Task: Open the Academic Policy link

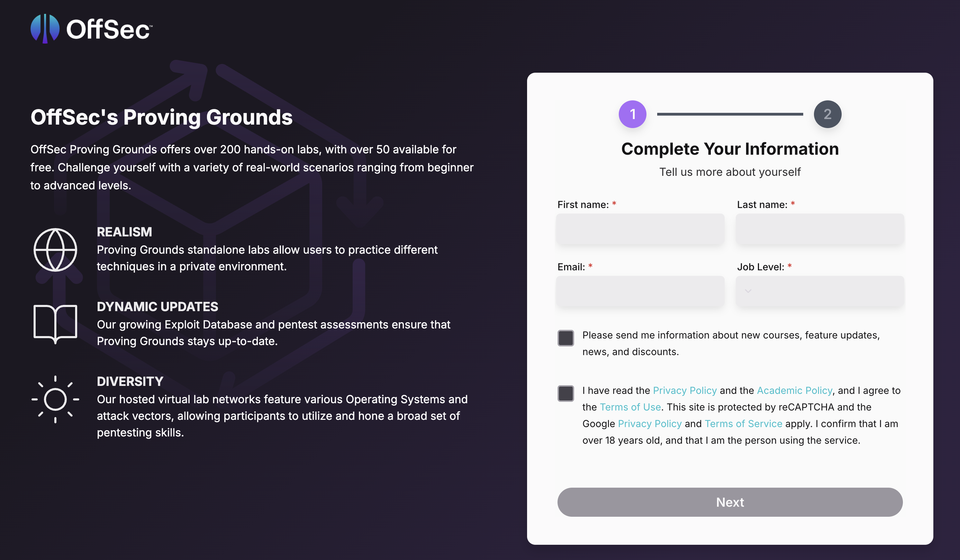Action: coord(794,390)
